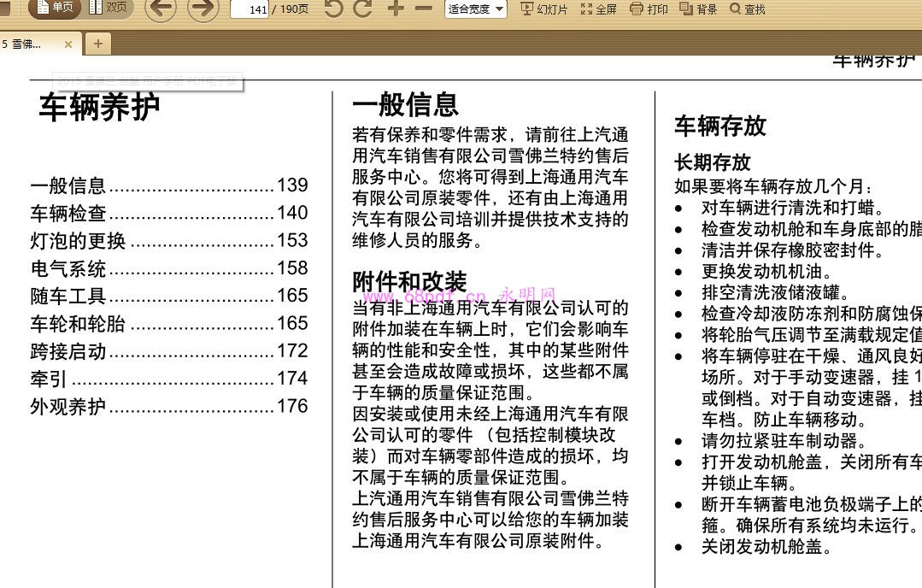Click TOC entry 随车工具 165
This screenshot has width=922, height=588.
[x=169, y=296]
